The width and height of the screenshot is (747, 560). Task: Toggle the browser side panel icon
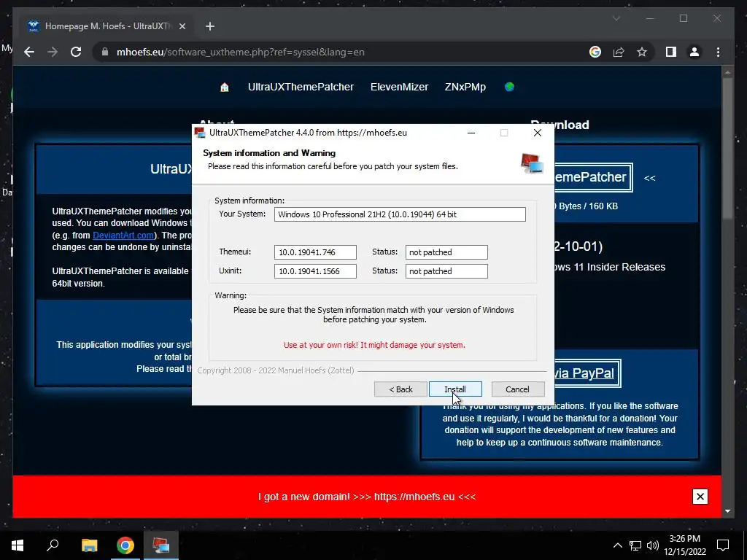click(671, 52)
